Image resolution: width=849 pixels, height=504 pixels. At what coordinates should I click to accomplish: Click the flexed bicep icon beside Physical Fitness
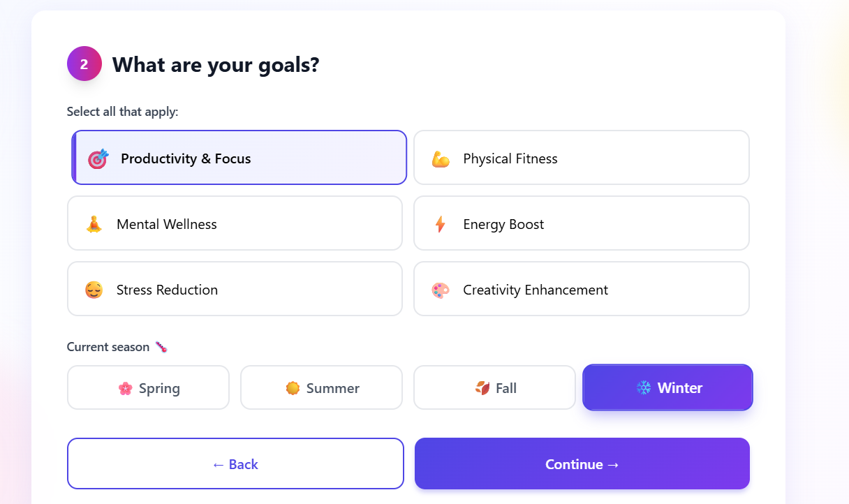coord(441,158)
